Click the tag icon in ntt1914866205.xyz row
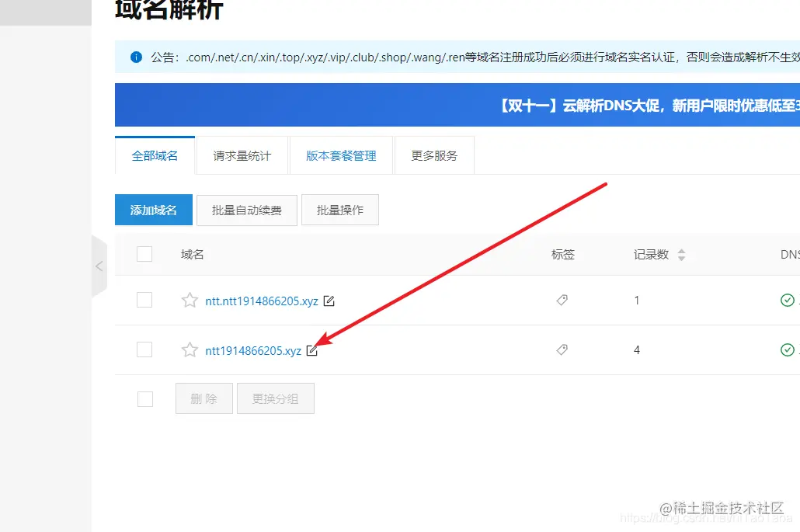This screenshot has width=800, height=532. click(562, 350)
